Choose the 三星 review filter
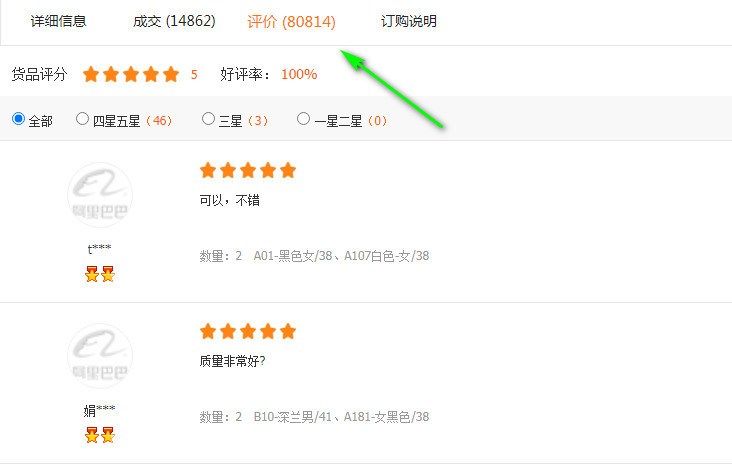 (208, 119)
